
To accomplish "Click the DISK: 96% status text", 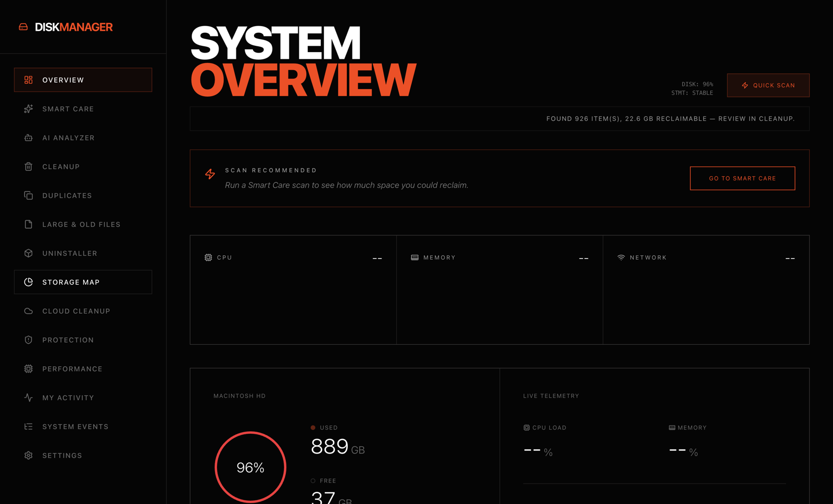I will pyautogui.click(x=697, y=84).
